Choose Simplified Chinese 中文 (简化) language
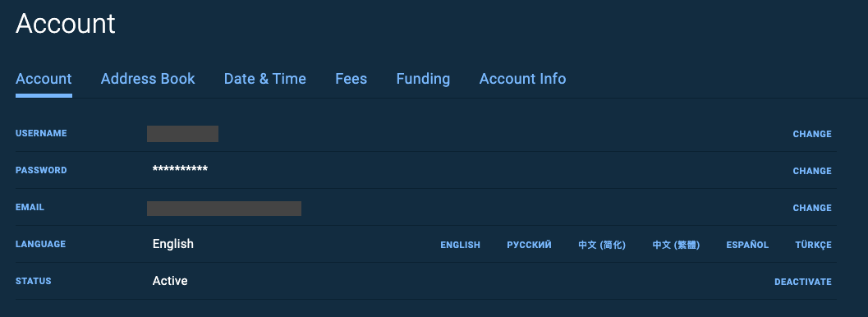The image size is (868, 317). click(x=602, y=245)
